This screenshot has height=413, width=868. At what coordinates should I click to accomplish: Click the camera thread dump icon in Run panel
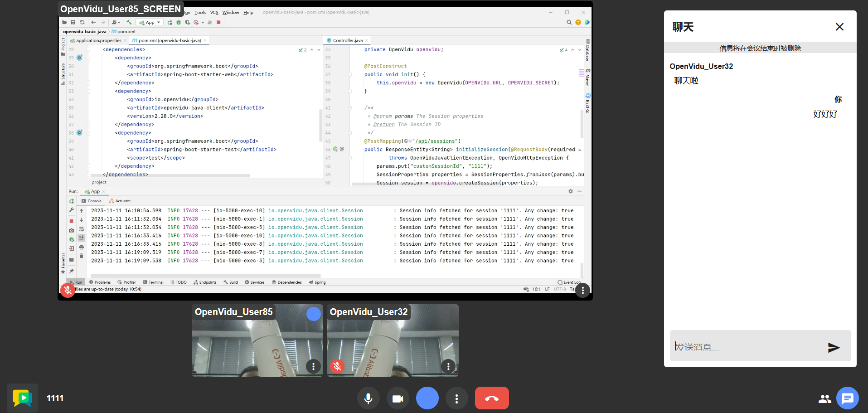pyautogui.click(x=72, y=230)
